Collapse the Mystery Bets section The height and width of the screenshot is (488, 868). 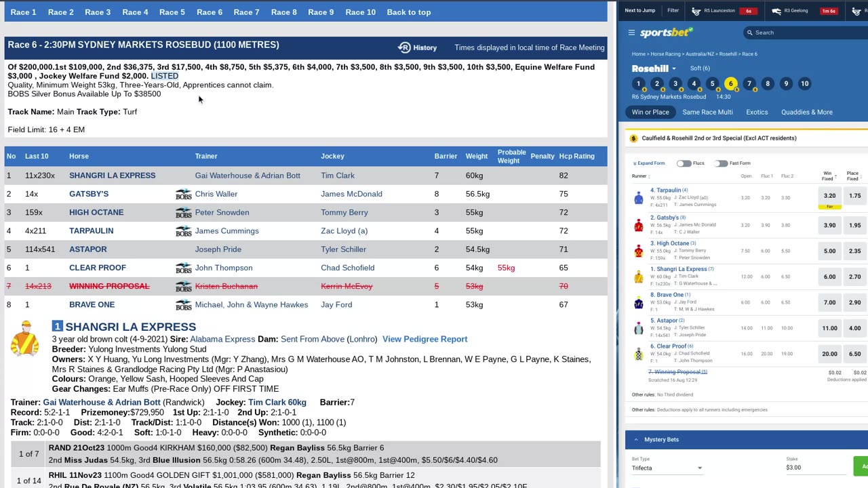point(636,439)
